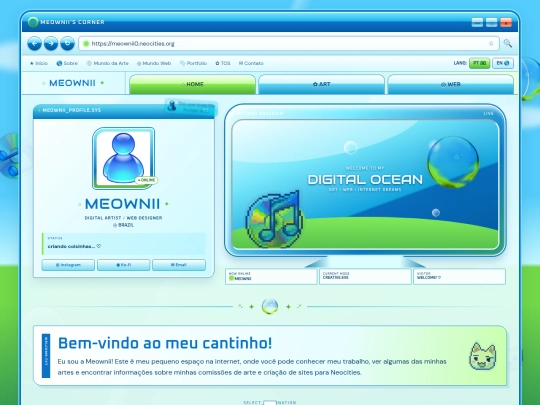Screen dimensions: 540x405
Task: Click the MEOWNII_PROFILE.SYS title bar
Action: tap(123, 111)
